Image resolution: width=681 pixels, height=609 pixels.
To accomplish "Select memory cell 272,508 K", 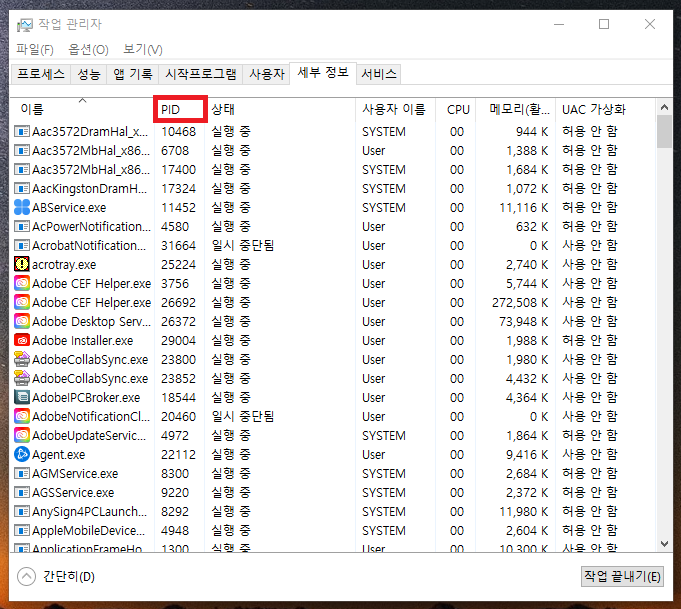I will click(x=520, y=302).
